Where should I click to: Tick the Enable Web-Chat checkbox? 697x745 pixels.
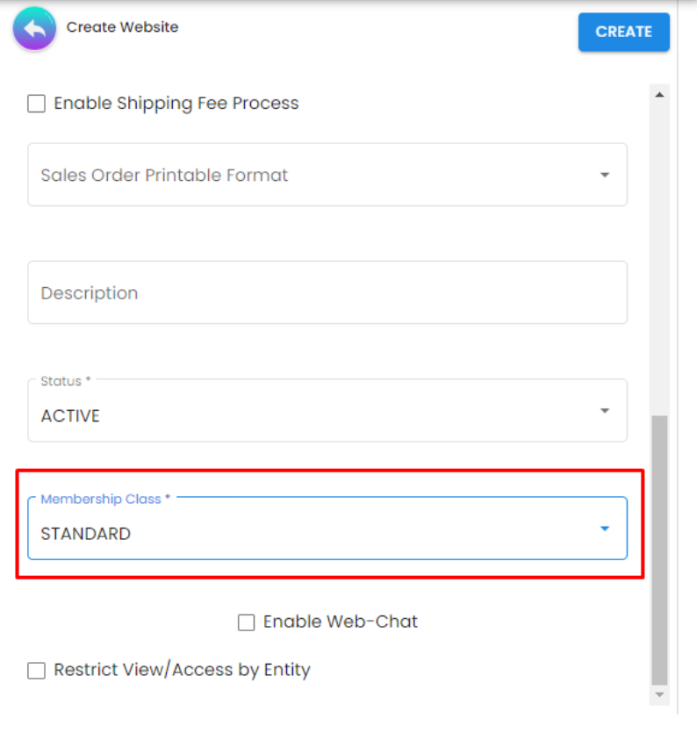click(x=246, y=622)
